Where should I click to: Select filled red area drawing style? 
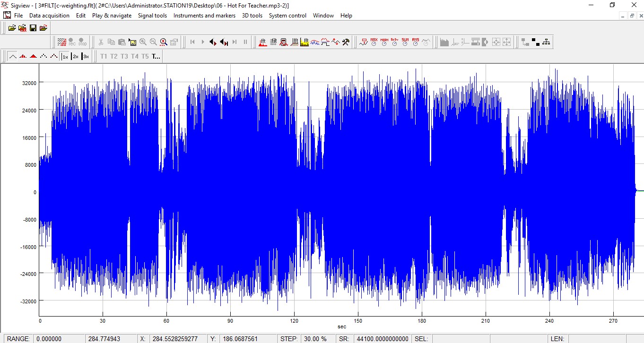(33, 56)
